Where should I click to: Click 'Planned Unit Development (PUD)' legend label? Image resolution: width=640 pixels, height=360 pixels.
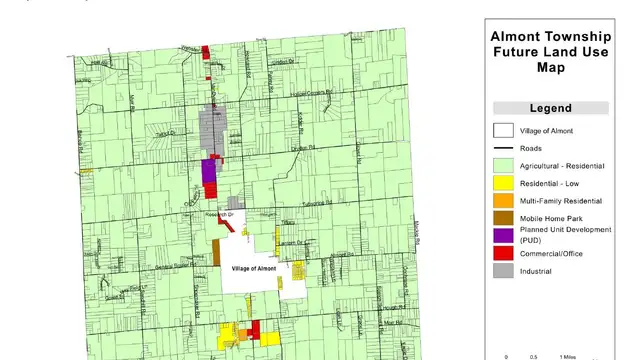click(565, 235)
